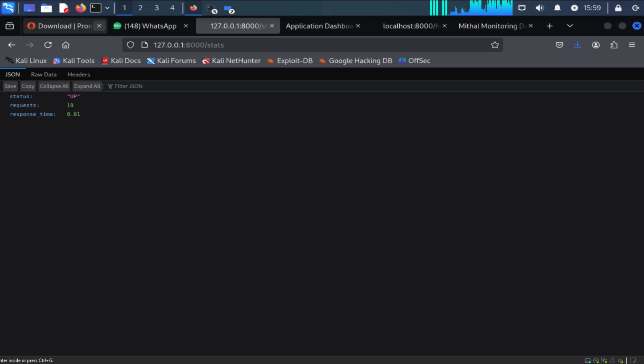
Task: Open the Firefox hamburger menu
Action: (632, 45)
